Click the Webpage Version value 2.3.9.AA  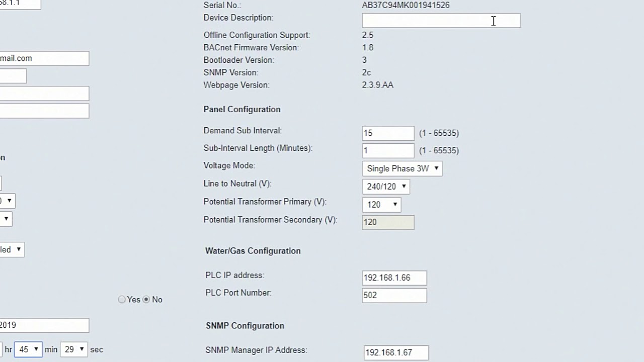coord(378,85)
